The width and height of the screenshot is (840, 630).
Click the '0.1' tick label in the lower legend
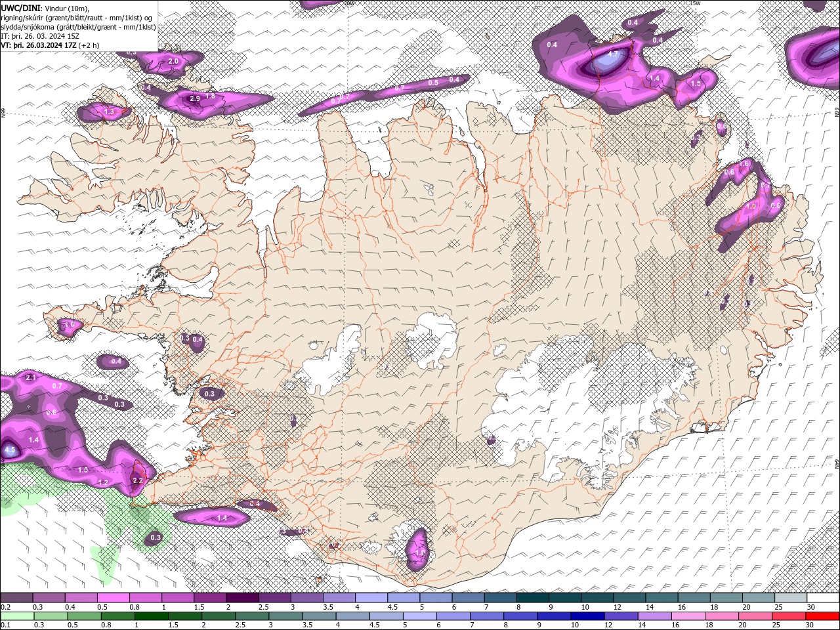click(6, 625)
